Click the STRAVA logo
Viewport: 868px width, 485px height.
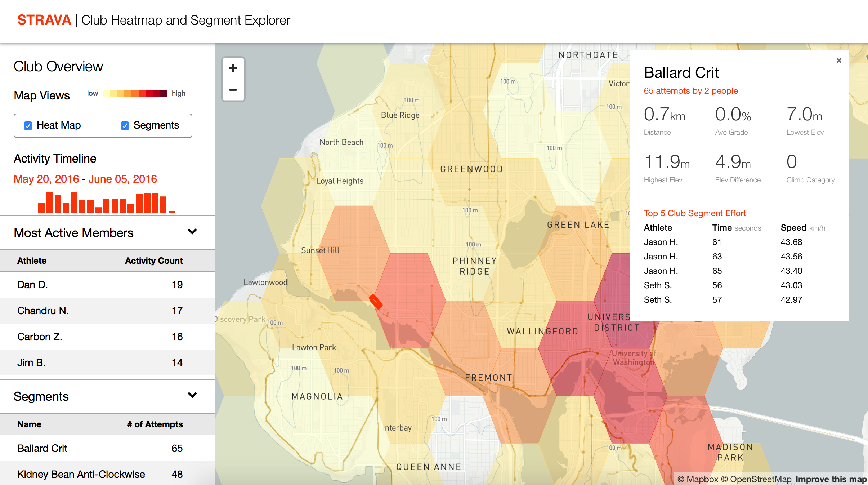coord(44,20)
